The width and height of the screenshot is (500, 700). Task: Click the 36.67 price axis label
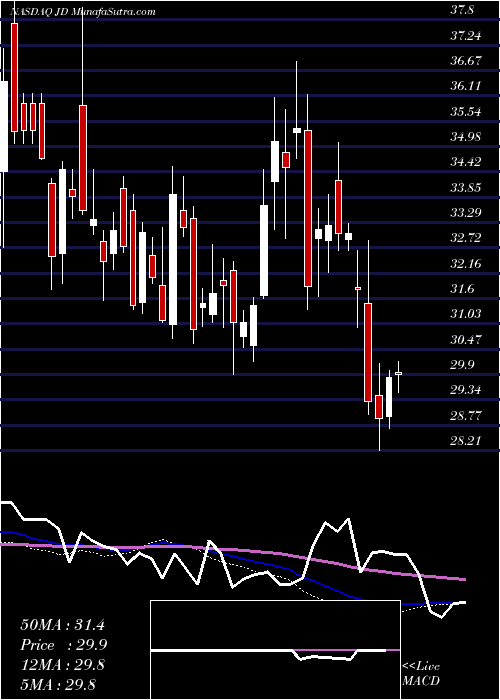coord(466,61)
